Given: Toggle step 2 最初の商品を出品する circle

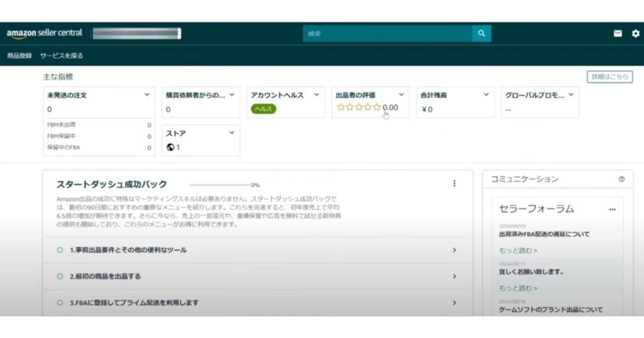Looking at the screenshot, I should coord(60,276).
